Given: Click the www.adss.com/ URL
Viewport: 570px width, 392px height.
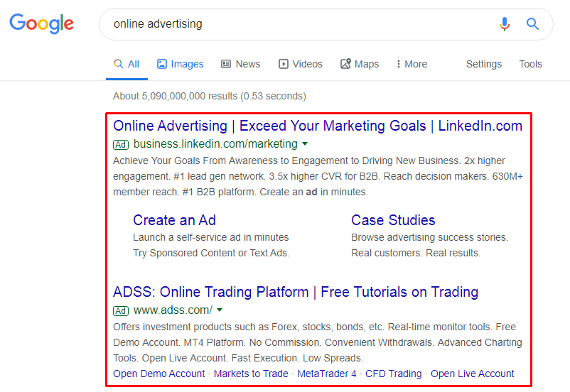Looking at the screenshot, I should coord(173,310).
